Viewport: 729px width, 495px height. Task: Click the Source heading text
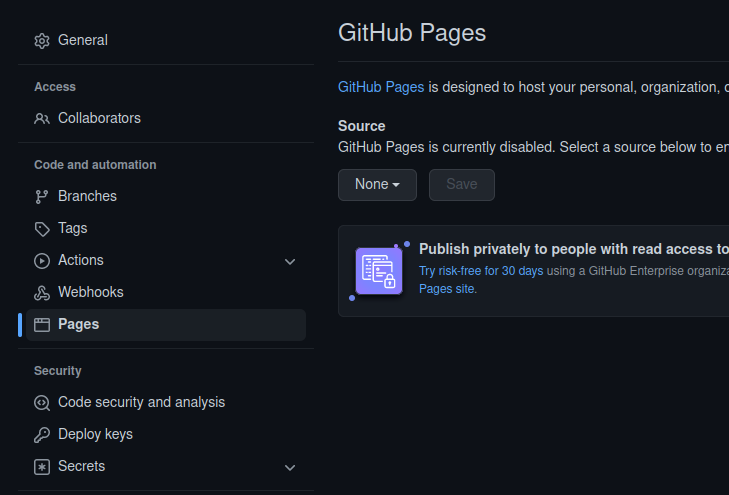pos(361,126)
